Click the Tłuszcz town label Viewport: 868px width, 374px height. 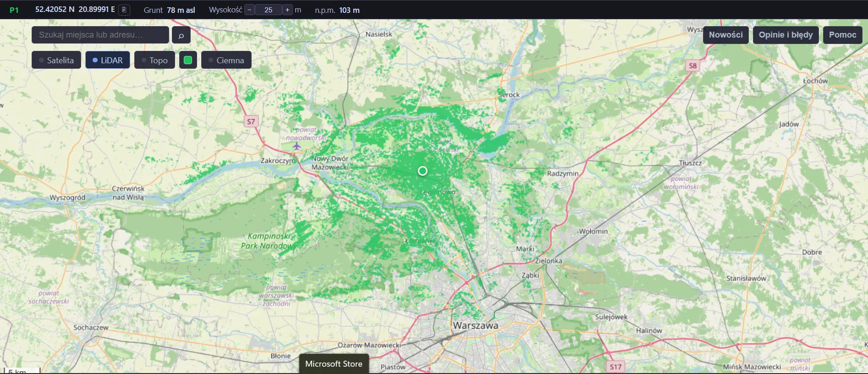(690, 163)
